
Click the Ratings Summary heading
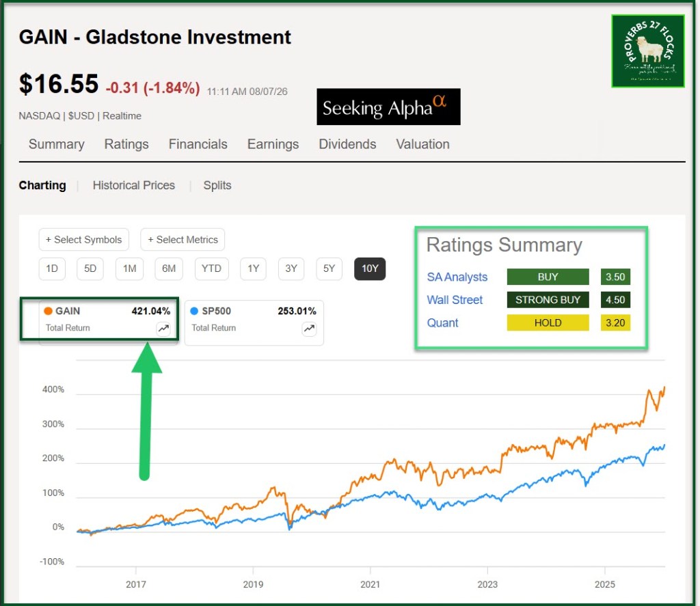click(504, 245)
